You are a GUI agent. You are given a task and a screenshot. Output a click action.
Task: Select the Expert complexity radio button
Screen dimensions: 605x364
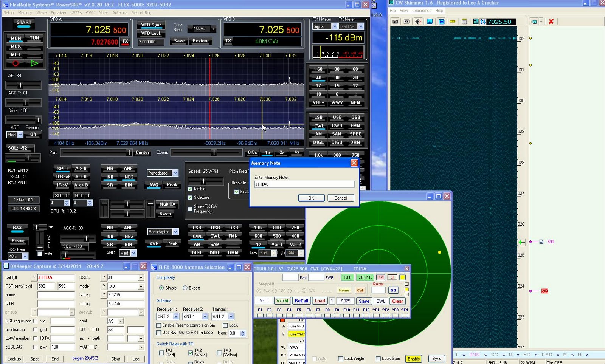(x=185, y=288)
